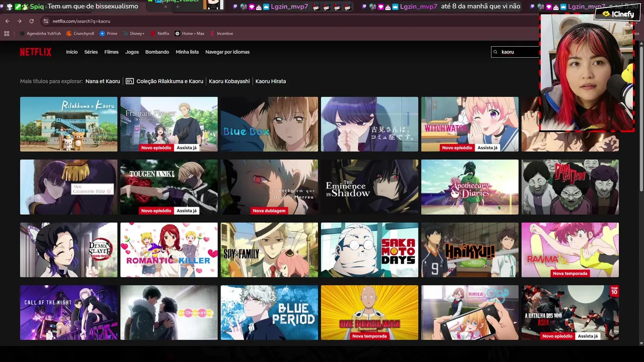Explore the Nana et Kaoru suggestion
This screenshot has height=362, width=644.
pos(103,81)
